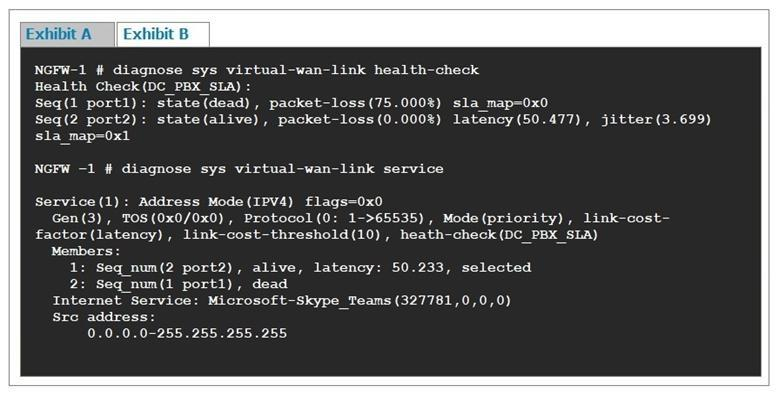Click the Microsoft-Skype_Teams internet service line
Viewport: 779px width, 397px height.
click(282, 301)
